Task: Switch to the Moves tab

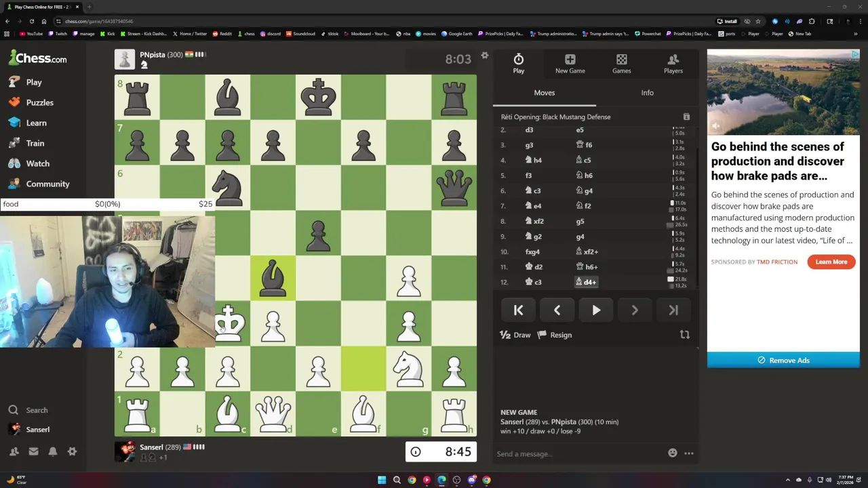Action: tap(545, 93)
